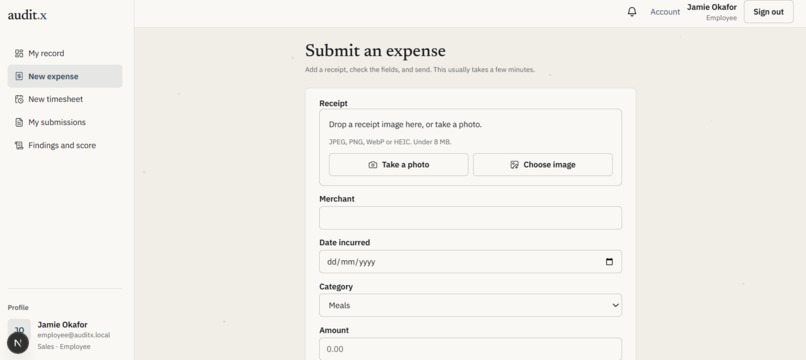Click the Profile section label
Screen dimensions: 806x360
tap(18, 308)
